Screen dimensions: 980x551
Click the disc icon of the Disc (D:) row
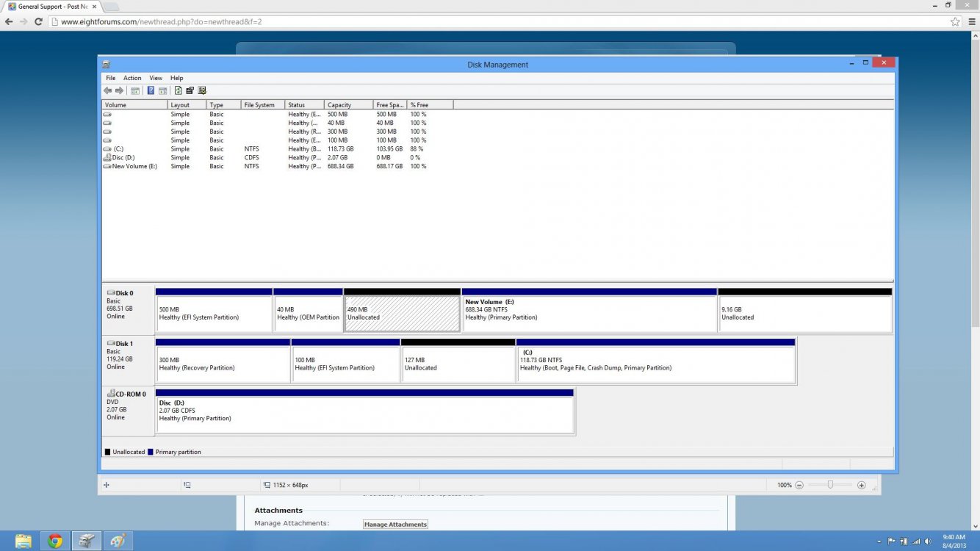click(107, 157)
